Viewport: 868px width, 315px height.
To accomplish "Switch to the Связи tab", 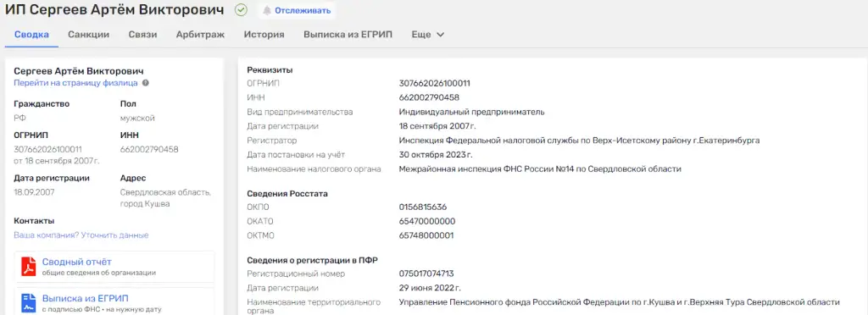I will pos(142,34).
